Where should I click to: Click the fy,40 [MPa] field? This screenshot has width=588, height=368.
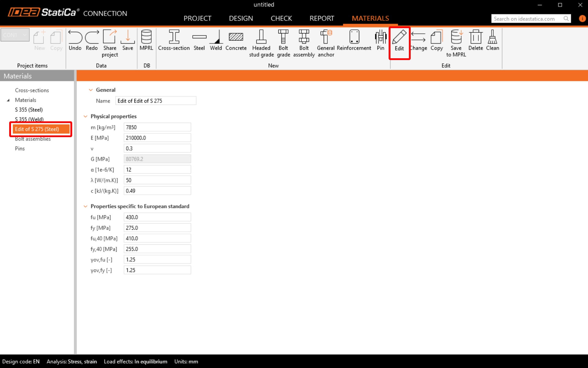click(157, 249)
